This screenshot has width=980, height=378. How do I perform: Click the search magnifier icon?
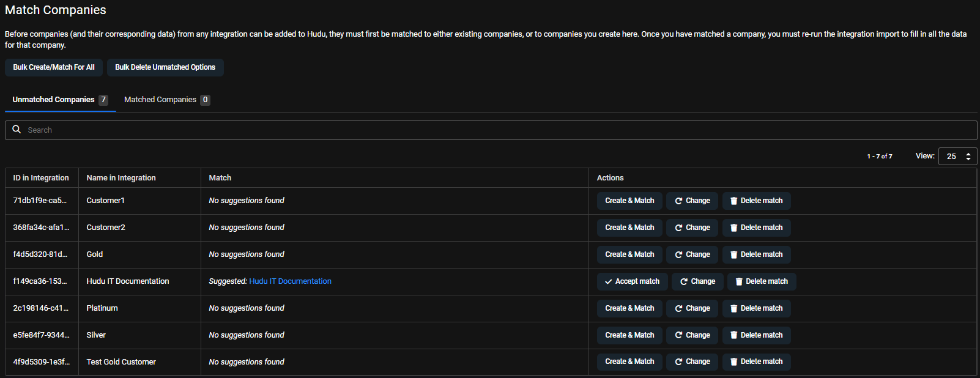pyautogui.click(x=17, y=130)
